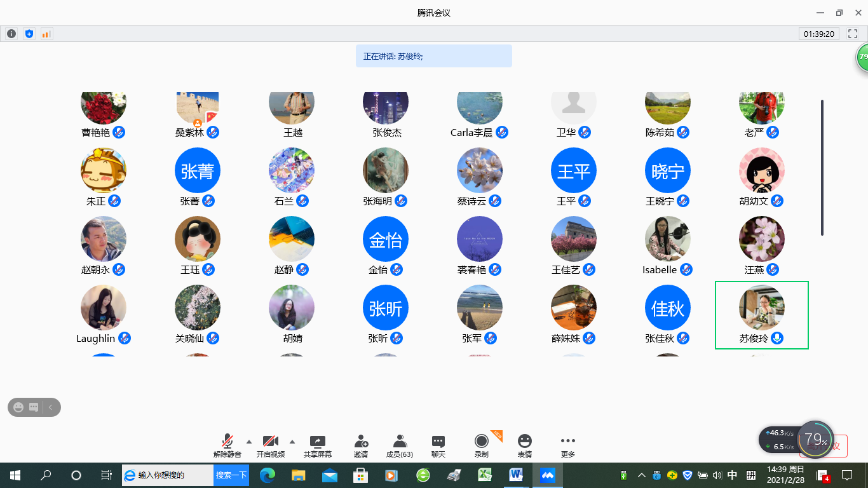Invite participants with 邀请
Screen dimensions: 868x488
[361, 445]
